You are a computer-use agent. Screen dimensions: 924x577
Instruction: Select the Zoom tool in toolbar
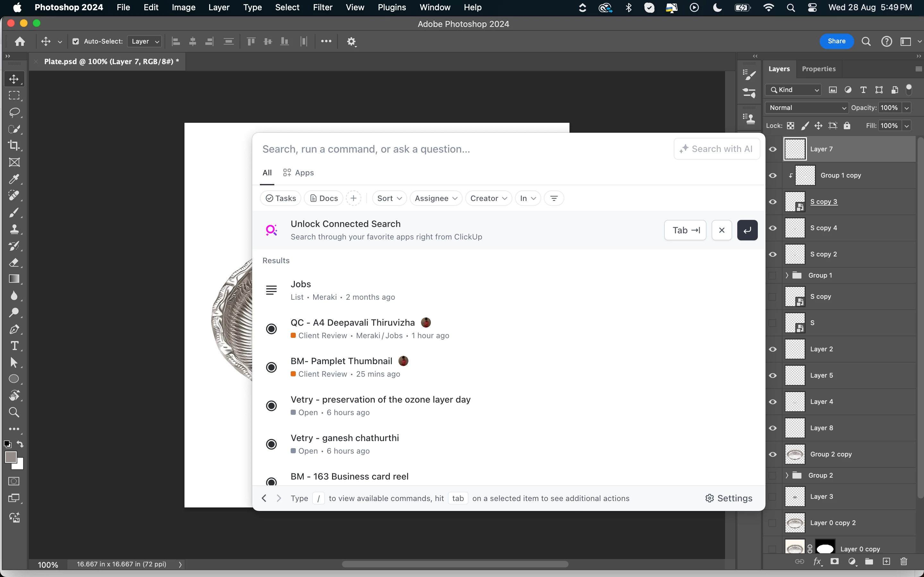pos(14,412)
